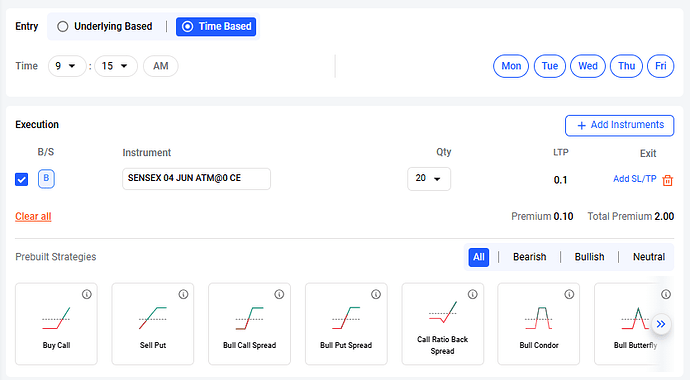Toggle the B buy/sell indicator
690x380 pixels.
click(46, 179)
